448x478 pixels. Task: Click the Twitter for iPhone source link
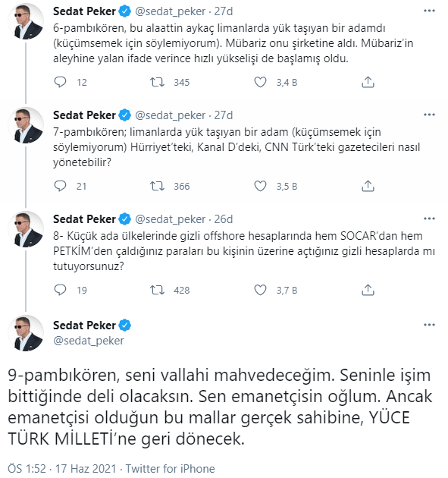pos(171,469)
